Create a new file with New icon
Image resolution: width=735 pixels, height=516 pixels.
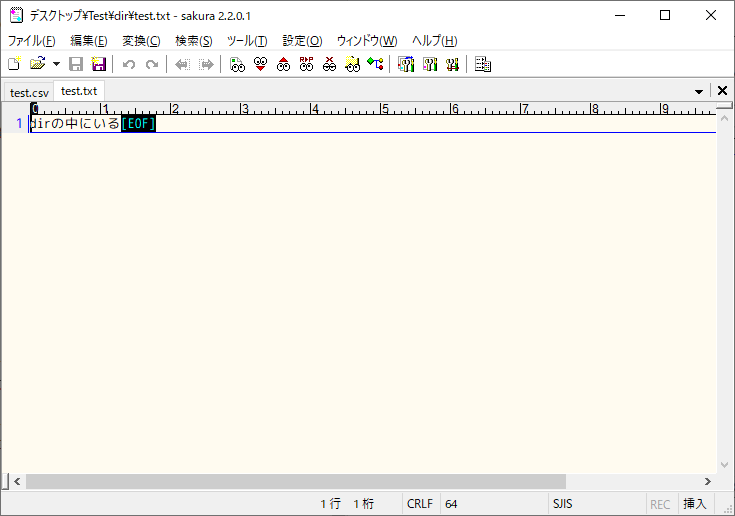15,64
